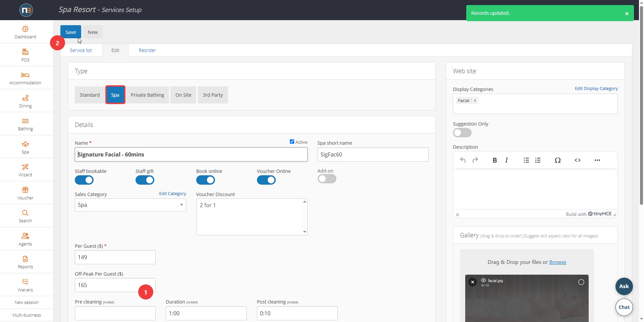The width and height of the screenshot is (644, 322).
Task: Select Standard service type
Action: (90, 95)
